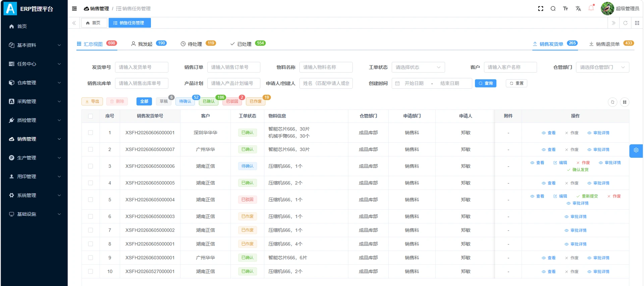Viewport: 644px width, 286px height.
Task: Expand 基础设施 sidebar menu
Action: (34, 214)
